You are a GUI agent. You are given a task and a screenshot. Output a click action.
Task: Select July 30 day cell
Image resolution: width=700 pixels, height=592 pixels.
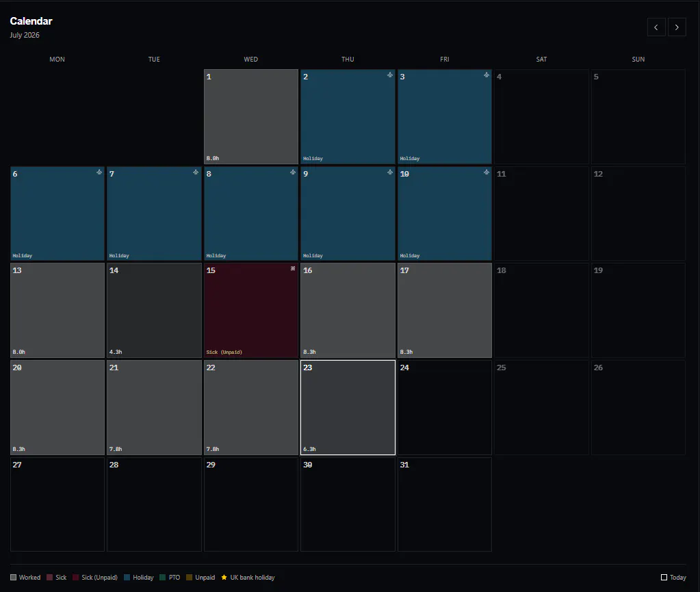[348, 504]
